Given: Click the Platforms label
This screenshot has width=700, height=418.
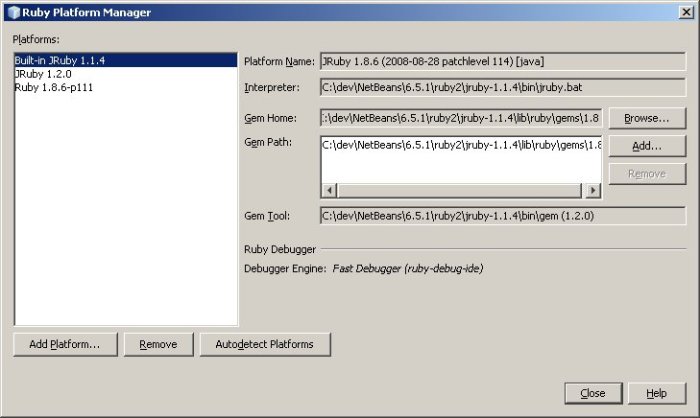Looking at the screenshot, I should coord(36,39).
